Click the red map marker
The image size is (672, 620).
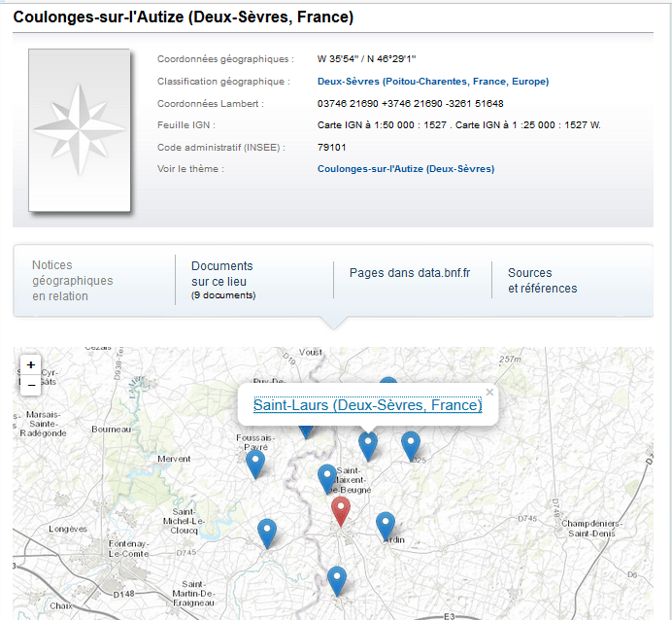click(340, 509)
